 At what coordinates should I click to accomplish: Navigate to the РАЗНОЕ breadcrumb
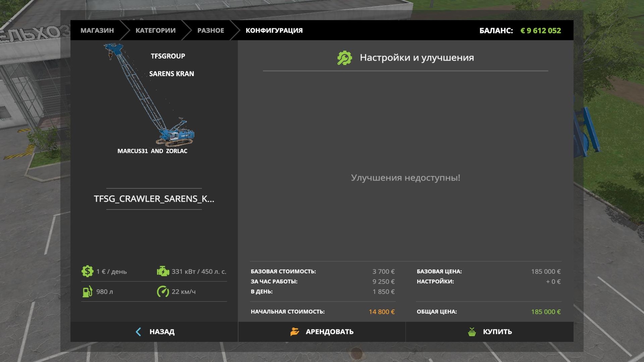pyautogui.click(x=210, y=30)
